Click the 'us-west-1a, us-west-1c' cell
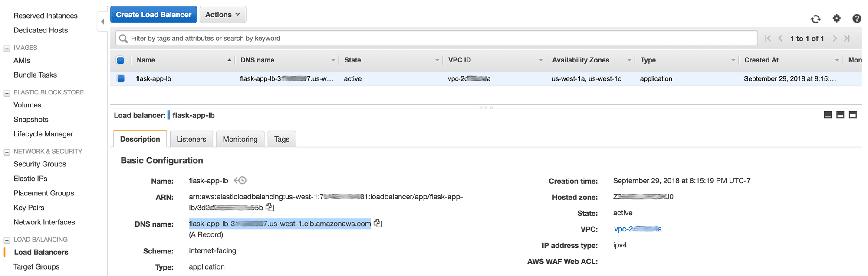868x276 pixels. [586, 79]
